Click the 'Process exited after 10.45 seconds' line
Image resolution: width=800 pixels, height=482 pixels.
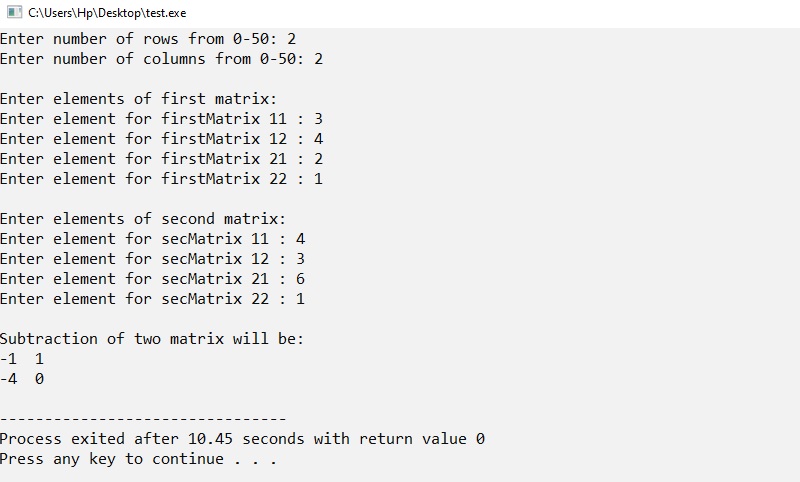(x=242, y=439)
